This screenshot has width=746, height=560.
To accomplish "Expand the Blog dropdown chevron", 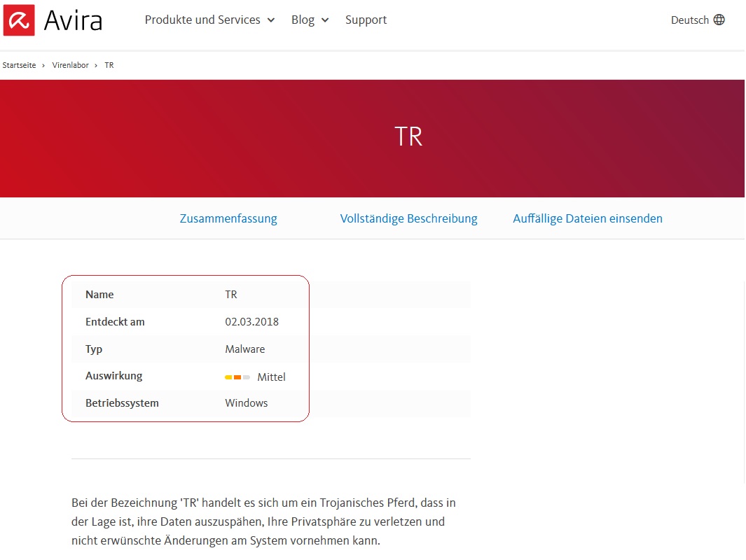I will [325, 20].
